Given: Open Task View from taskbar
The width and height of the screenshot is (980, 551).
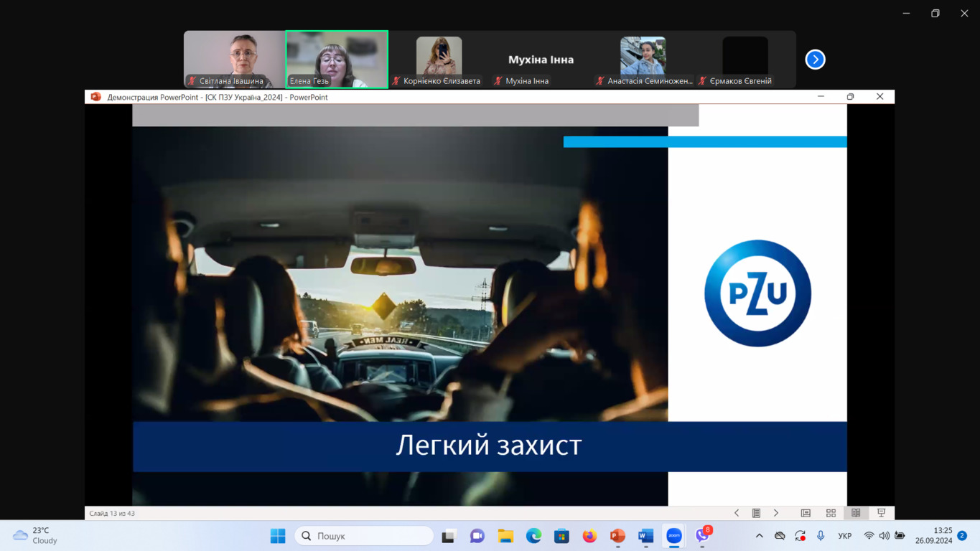Looking at the screenshot, I should point(449,536).
